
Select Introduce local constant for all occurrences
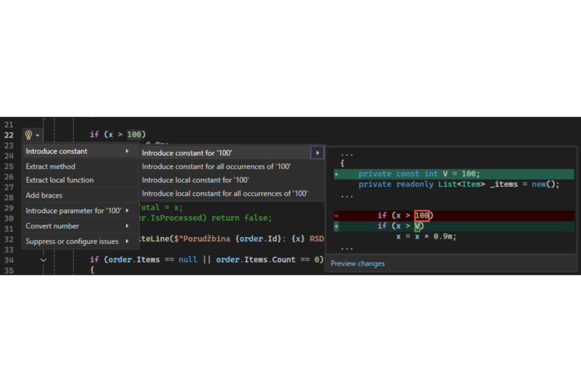(x=225, y=193)
